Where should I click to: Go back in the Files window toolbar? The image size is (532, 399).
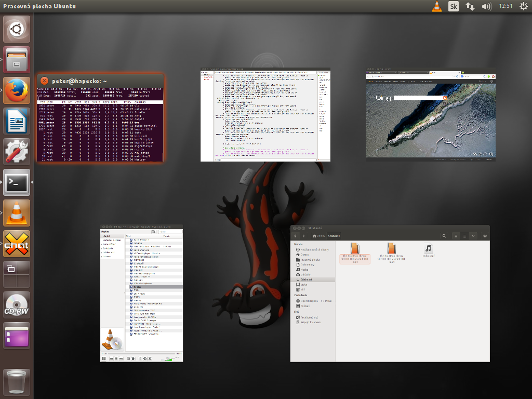point(295,236)
